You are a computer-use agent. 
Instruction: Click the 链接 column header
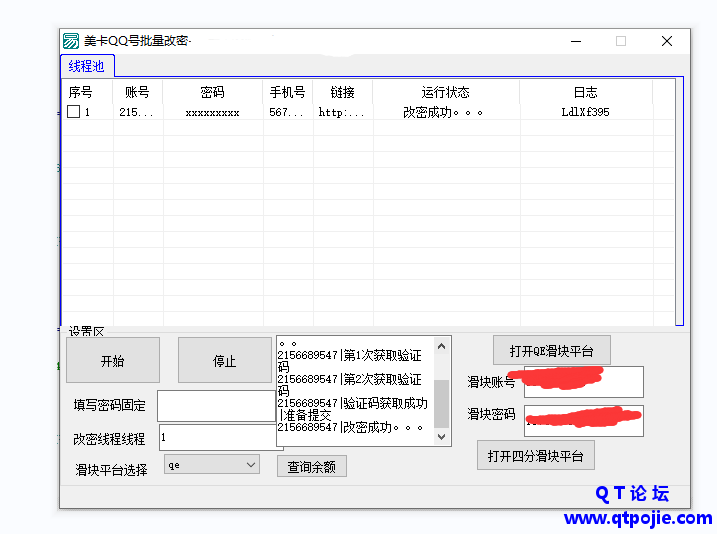[342, 92]
